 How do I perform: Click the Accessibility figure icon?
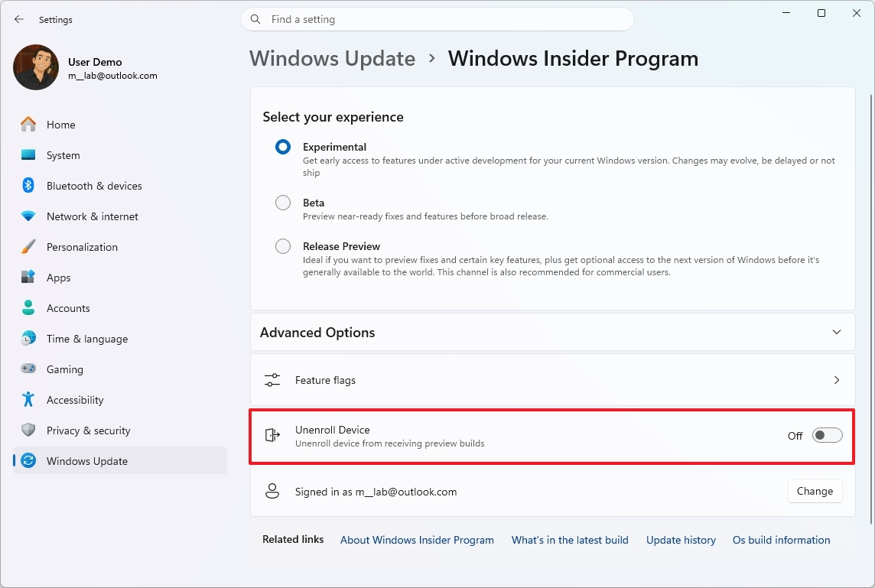pos(28,399)
